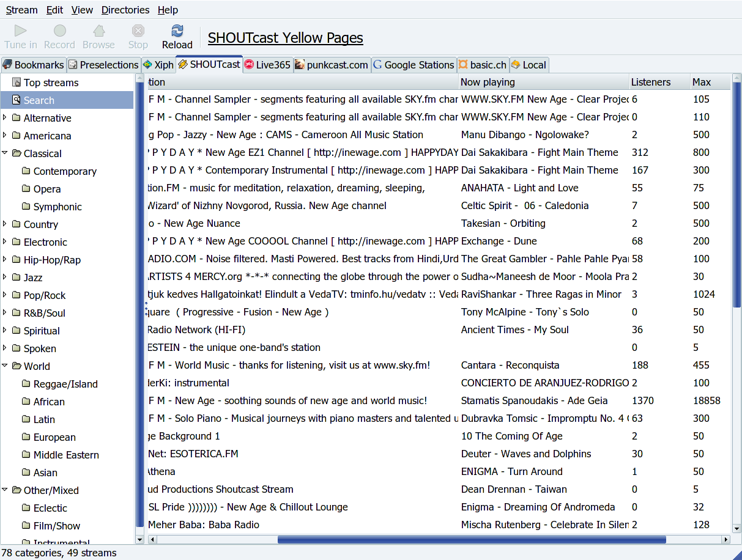Switch to the Xiph tab

point(158,65)
